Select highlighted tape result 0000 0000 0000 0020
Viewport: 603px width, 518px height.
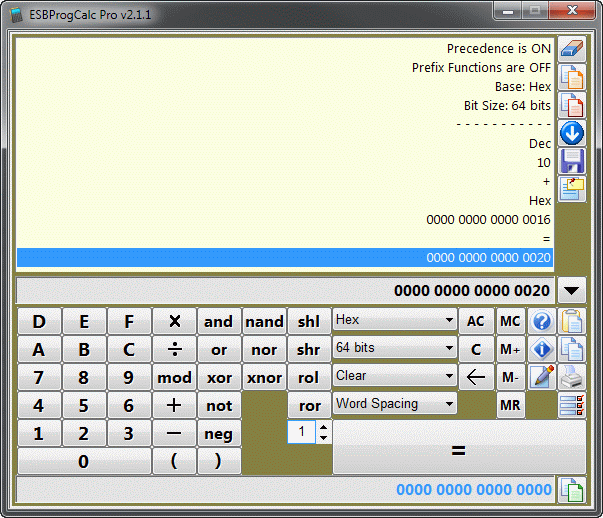coord(285,258)
